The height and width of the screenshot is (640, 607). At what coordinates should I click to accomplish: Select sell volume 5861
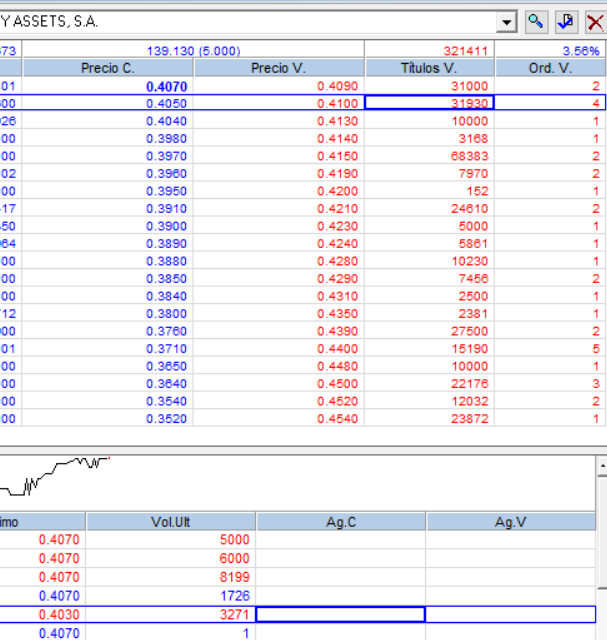tap(473, 244)
